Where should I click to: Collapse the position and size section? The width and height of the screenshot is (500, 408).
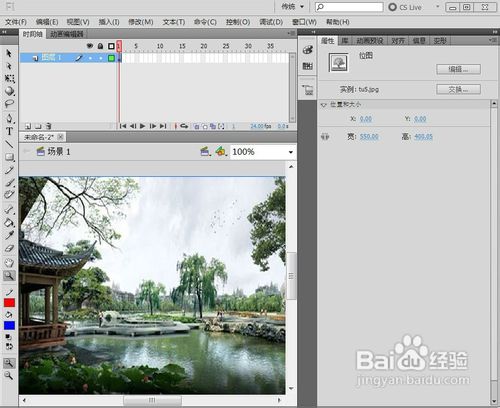point(323,105)
